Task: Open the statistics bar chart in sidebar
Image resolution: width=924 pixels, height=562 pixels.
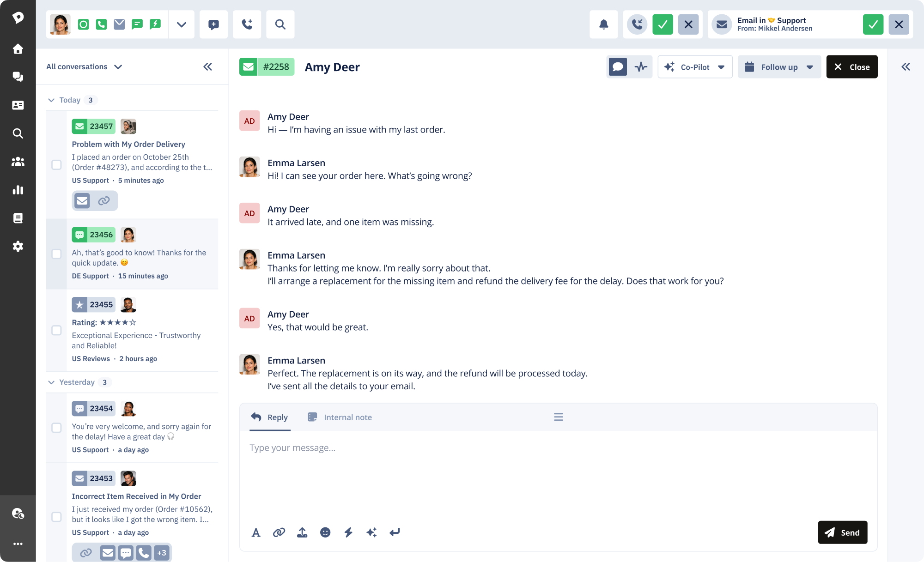Action: click(18, 190)
